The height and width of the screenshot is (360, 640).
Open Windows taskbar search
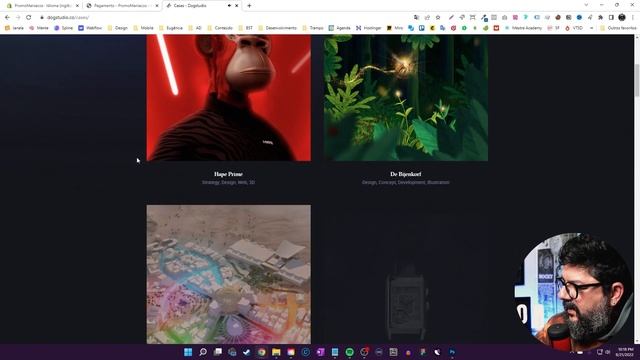pos(203,352)
